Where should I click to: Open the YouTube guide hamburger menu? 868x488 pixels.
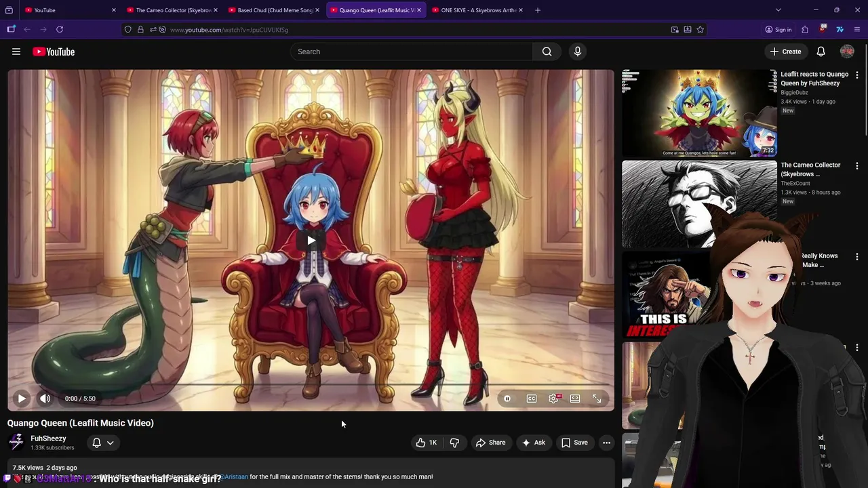16,52
